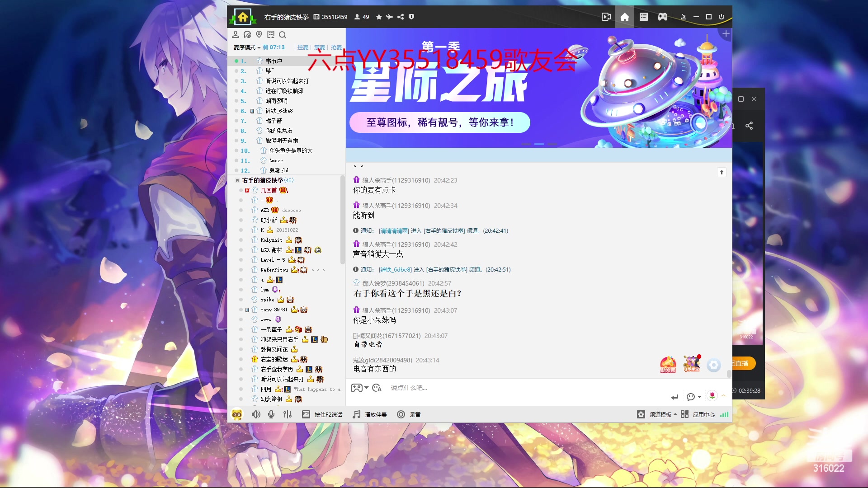Screen dimensions: 868x488
Task: Click the 控麦 link
Action: [302, 47]
